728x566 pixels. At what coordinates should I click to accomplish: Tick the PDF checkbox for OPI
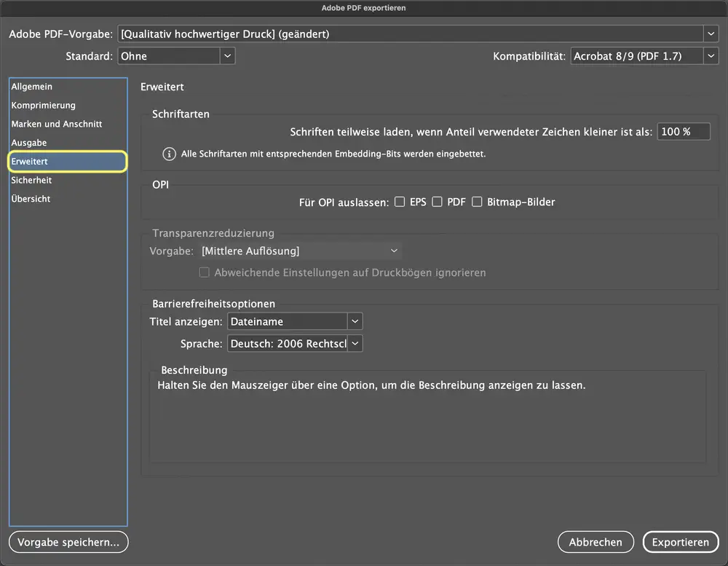[437, 202]
